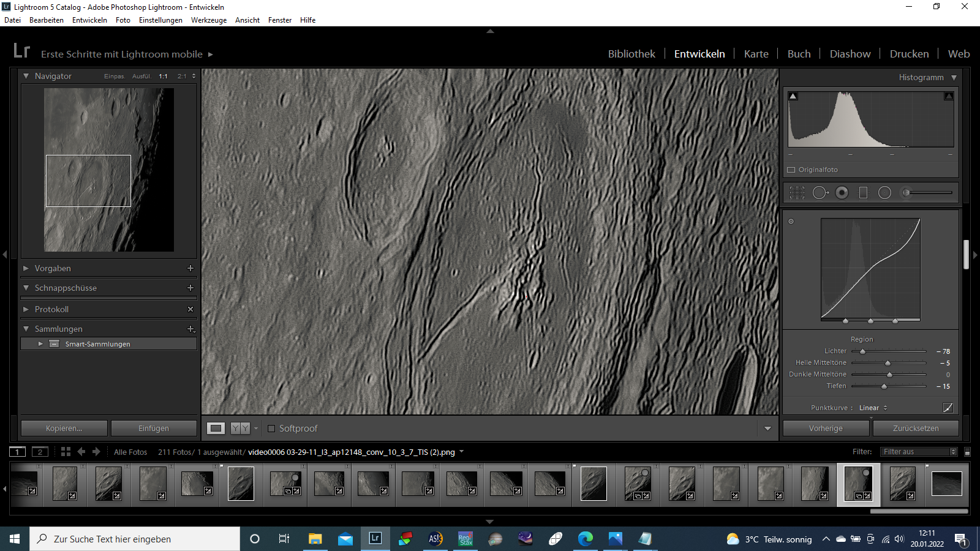Collapse the Sammlungen panel
The image size is (980, 551).
[26, 329]
